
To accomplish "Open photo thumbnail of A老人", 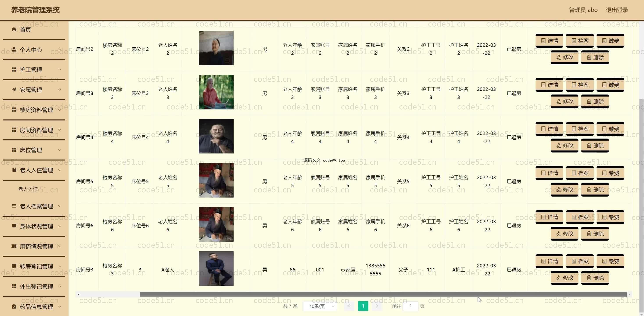I will click(x=216, y=268).
